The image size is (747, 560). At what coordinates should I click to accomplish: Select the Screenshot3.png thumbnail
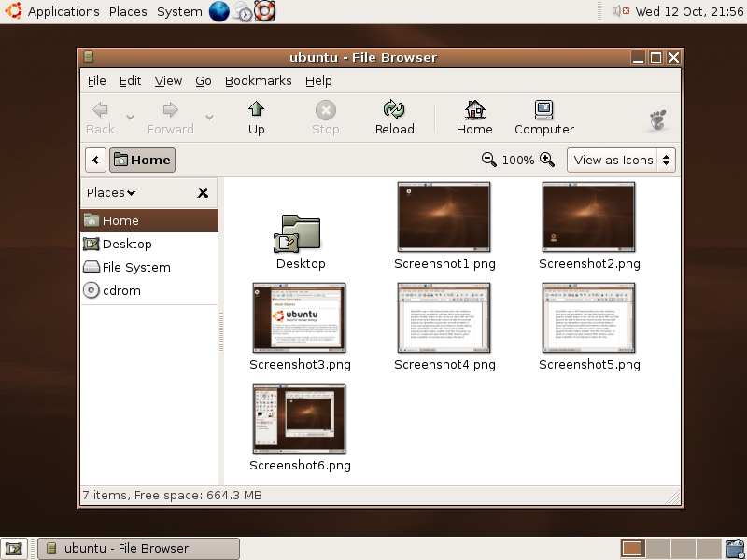pyautogui.click(x=300, y=317)
